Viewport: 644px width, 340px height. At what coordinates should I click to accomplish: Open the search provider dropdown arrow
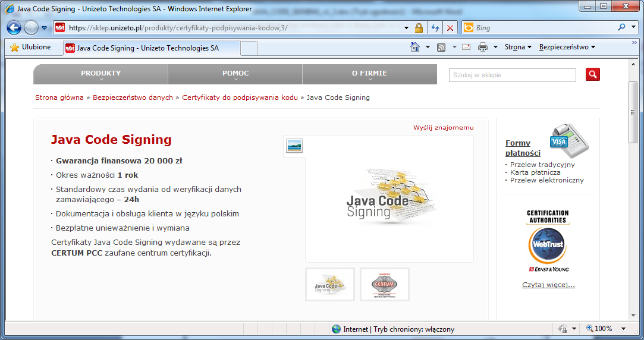click(633, 27)
